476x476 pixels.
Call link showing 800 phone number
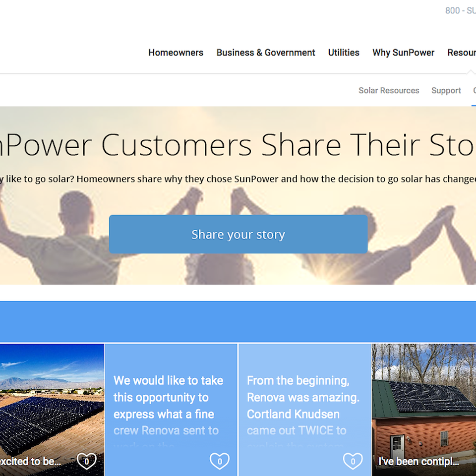coord(460,10)
